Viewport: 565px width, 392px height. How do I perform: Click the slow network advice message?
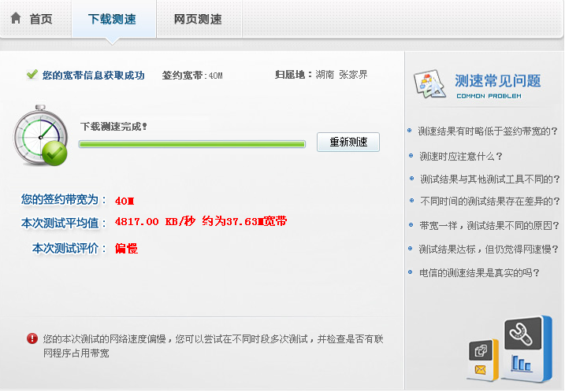213,346
